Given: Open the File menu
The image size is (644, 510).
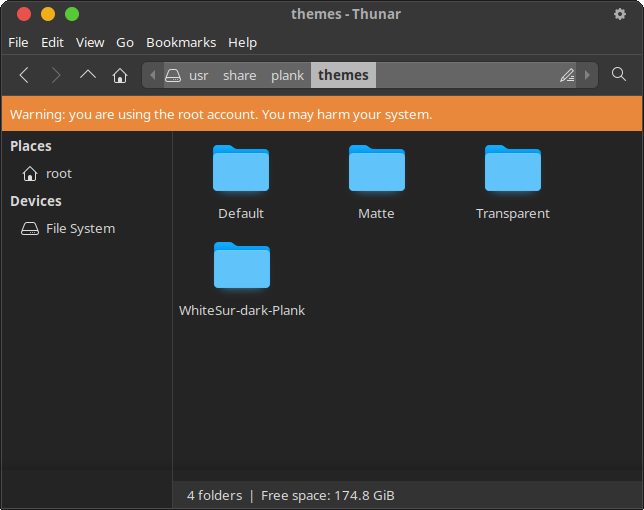Looking at the screenshot, I should (18, 42).
